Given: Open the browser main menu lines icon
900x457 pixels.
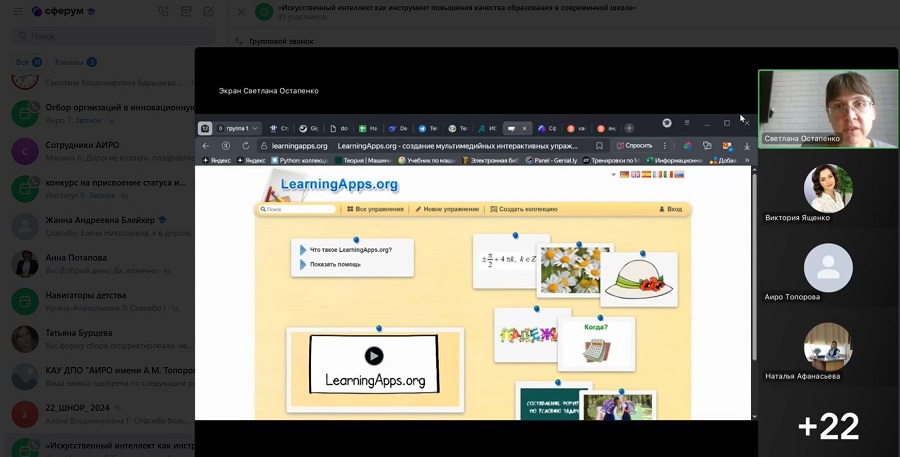Looking at the screenshot, I should (687, 123).
